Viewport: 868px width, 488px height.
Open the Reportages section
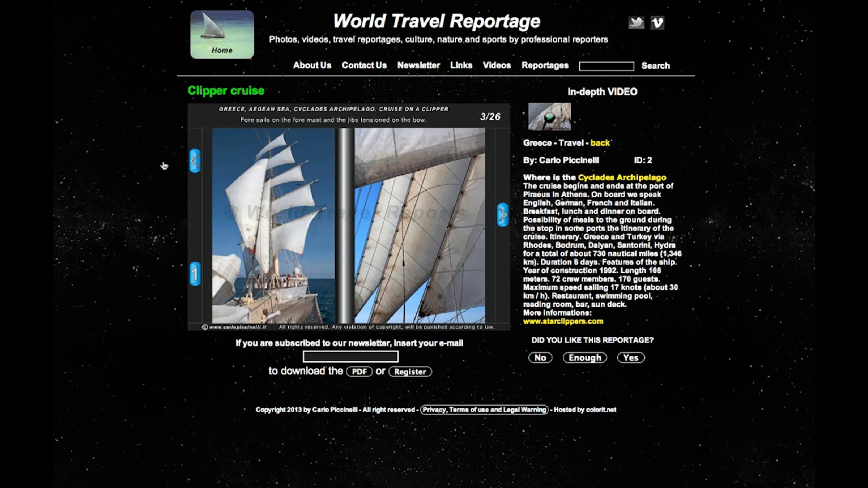point(545,65)
